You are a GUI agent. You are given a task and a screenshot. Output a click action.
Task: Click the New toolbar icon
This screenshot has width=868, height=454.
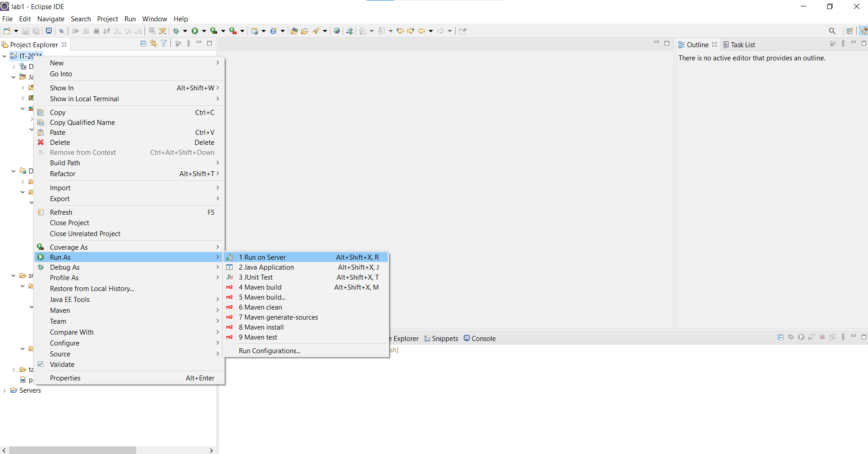(7, 31)
